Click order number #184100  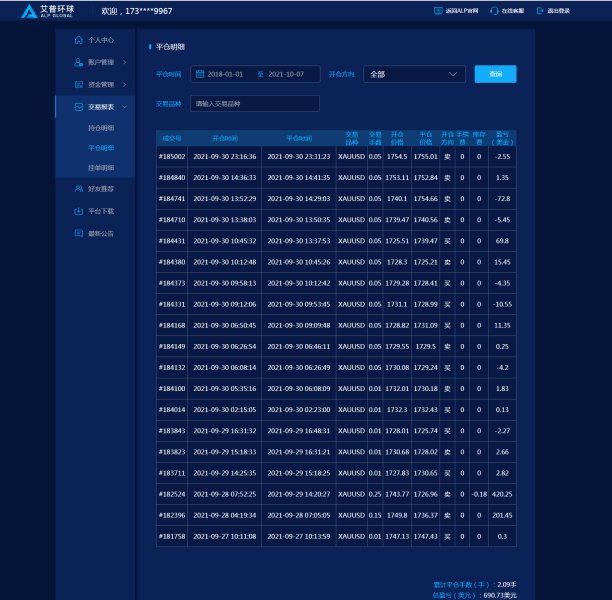172,388
